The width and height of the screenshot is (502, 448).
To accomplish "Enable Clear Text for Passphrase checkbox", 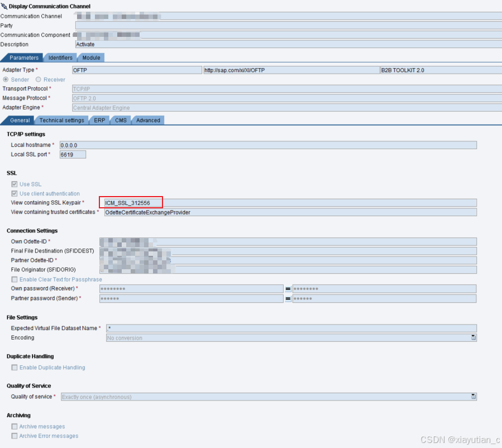I will point(15,279).
